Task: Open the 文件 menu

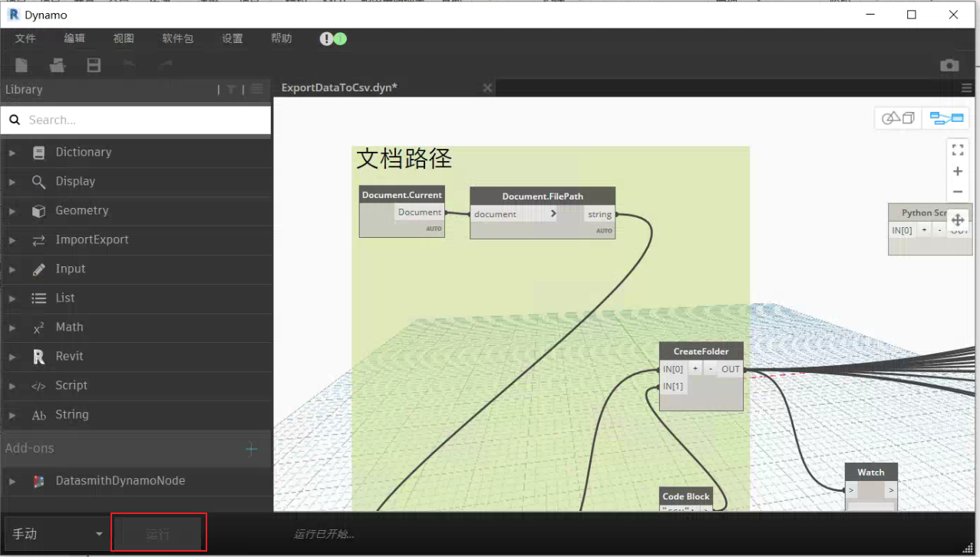Action: coord(25,38)
